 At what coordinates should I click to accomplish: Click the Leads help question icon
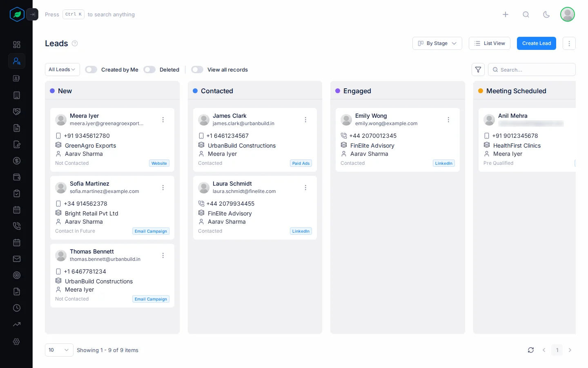coord(75,43)
